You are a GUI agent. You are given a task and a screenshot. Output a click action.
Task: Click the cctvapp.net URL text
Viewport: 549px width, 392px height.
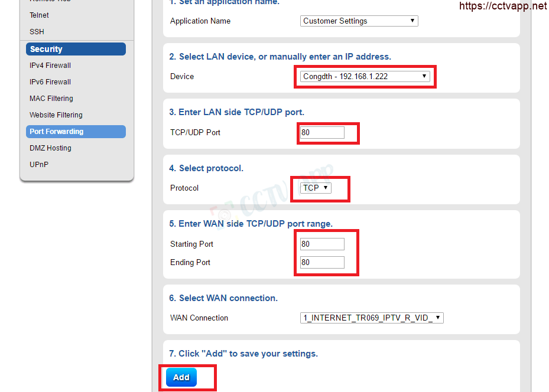503,6
